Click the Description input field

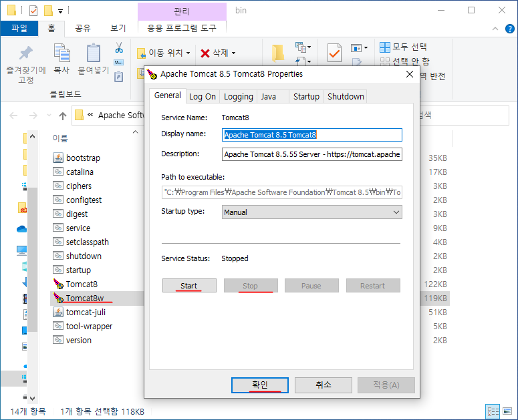[312, 154]
